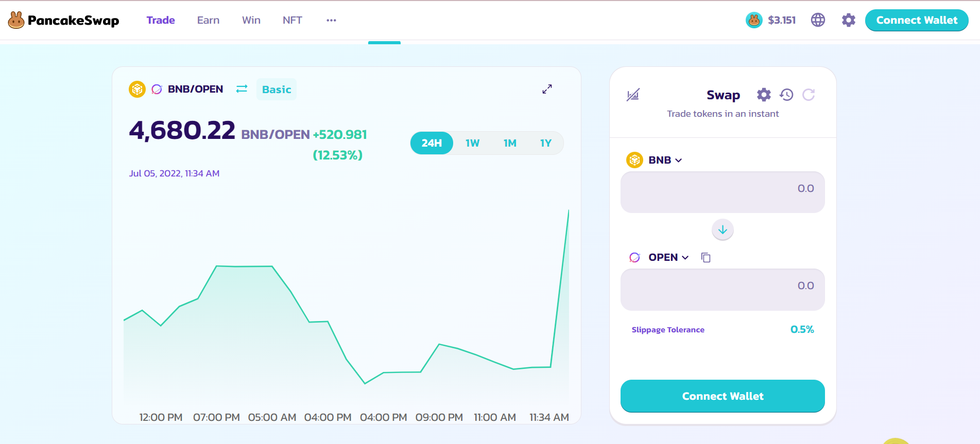Click the BNB coin icon in chart header
Viewport: 980px width, 444px height.
tap(137, 89)
